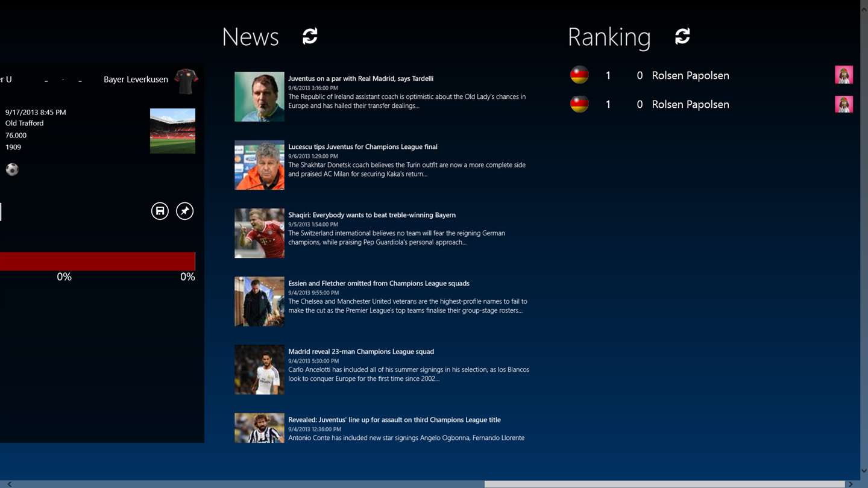Click the 'Old Trafford' venue text
This screenshot has width=868, height=488.
pyautogui.click(x=24, y=123)
